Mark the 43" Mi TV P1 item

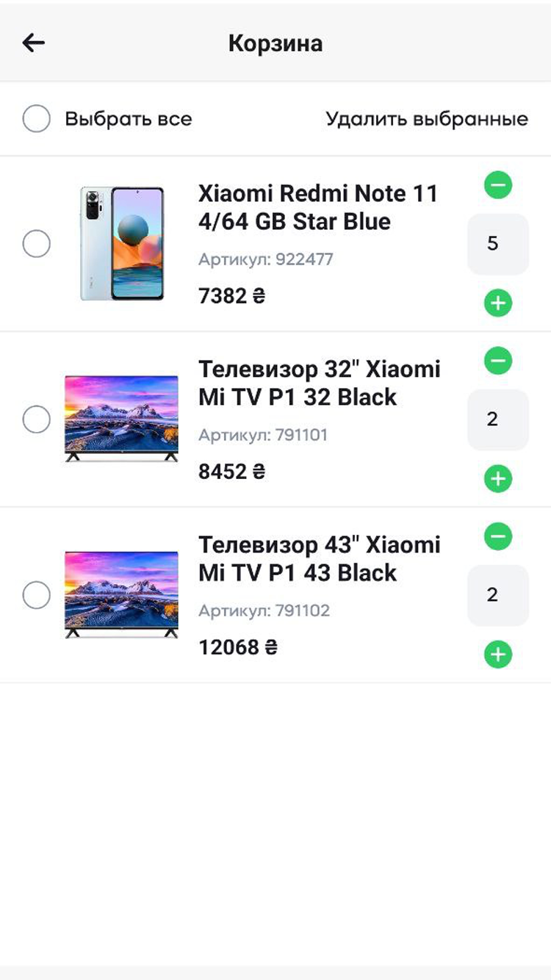click(37, 595)
